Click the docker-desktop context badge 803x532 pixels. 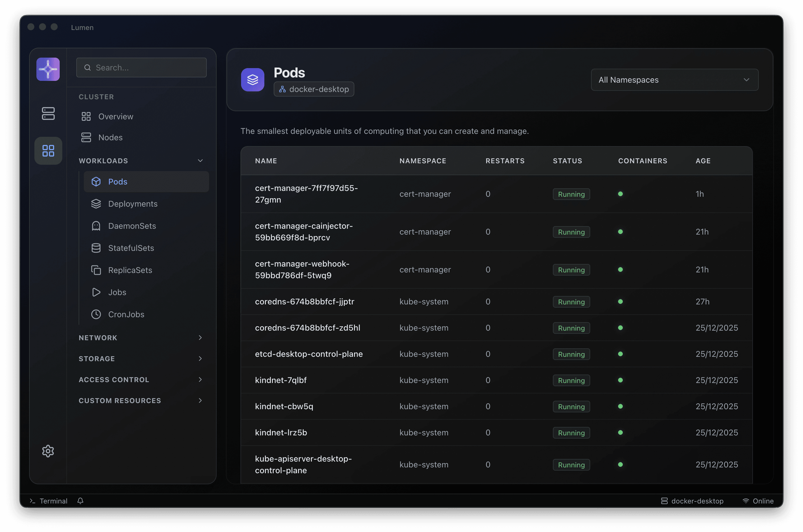point(313,89)
